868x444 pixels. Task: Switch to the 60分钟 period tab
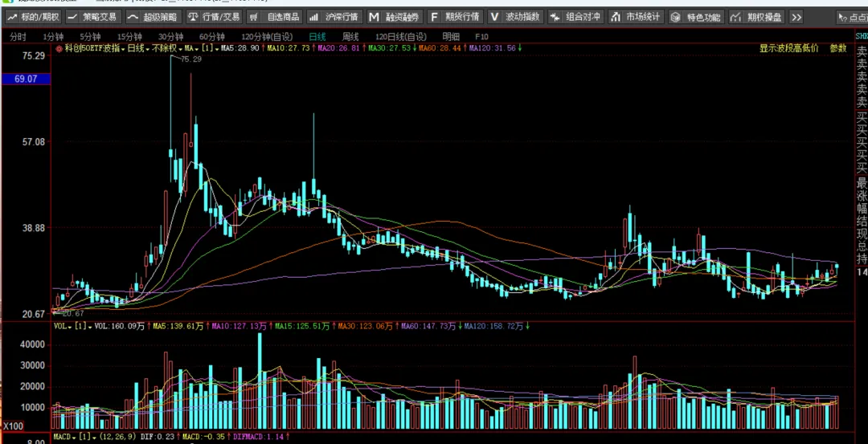tap(212, 37)
